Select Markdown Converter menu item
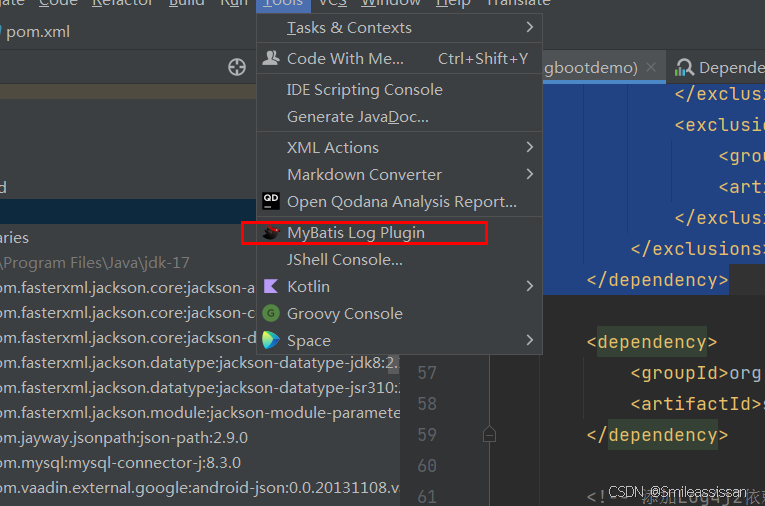Viewport: 765px width, 506px height. pyautogui.click(x=399, y=174)
